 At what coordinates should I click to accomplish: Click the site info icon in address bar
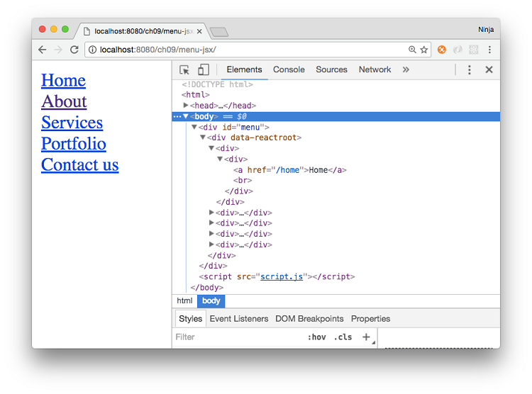point(92,50)
